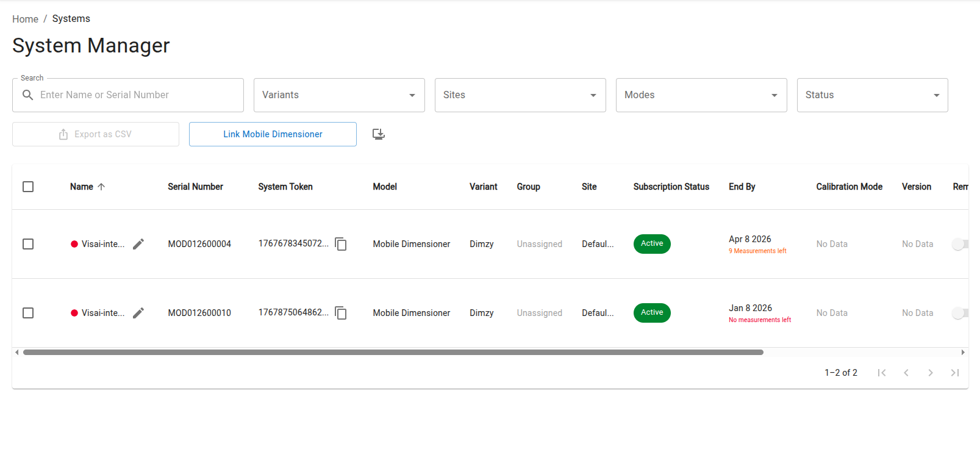
Task: Click the Export as CSV button
Action: [x=96, y=134]
